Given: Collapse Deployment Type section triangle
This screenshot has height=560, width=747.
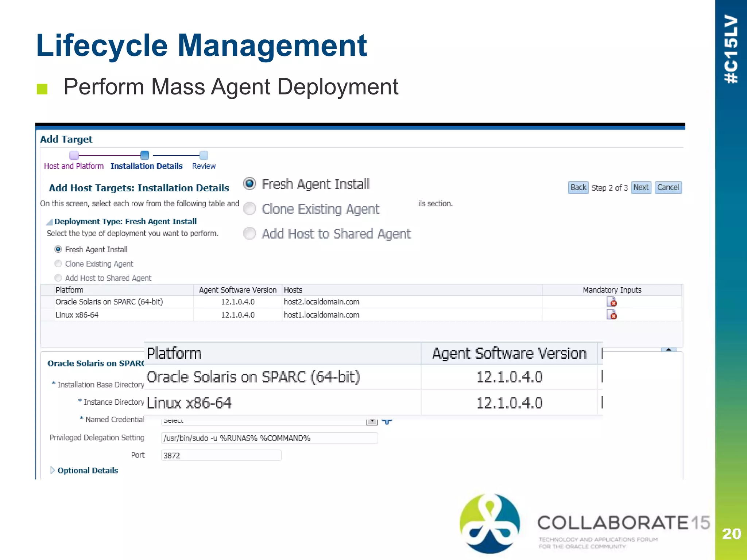Looking at the screenshot, I should tap(49, 222).
